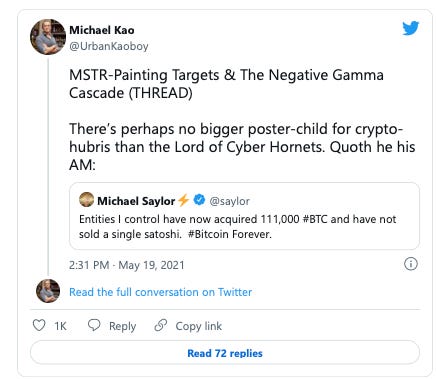
Task: Click the Copy link label text
Action: [199, 326]
